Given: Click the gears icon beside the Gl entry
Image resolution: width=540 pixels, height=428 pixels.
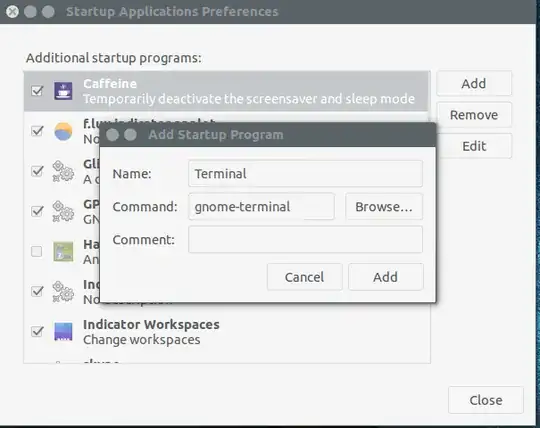Looking at the screenshot, I should 63,171.
